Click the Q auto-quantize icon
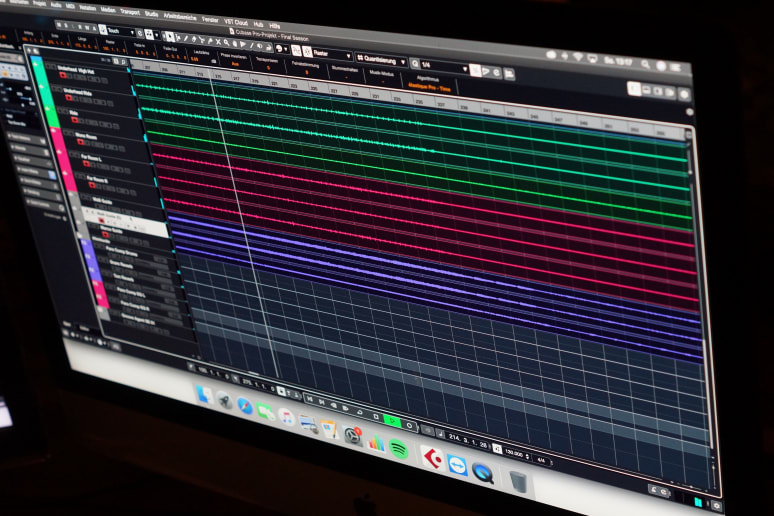The height and width of the screenshot is (516, 774). tap(415, 64)
